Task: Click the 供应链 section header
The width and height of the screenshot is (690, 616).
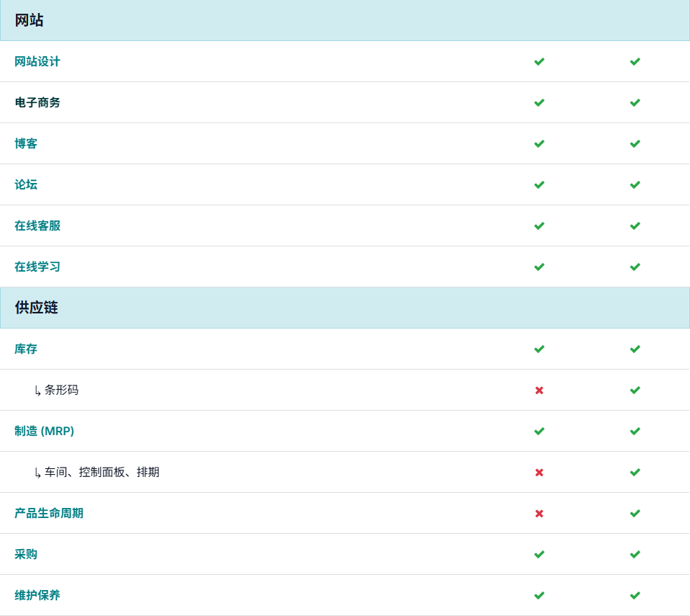Action: pos(37,308)
